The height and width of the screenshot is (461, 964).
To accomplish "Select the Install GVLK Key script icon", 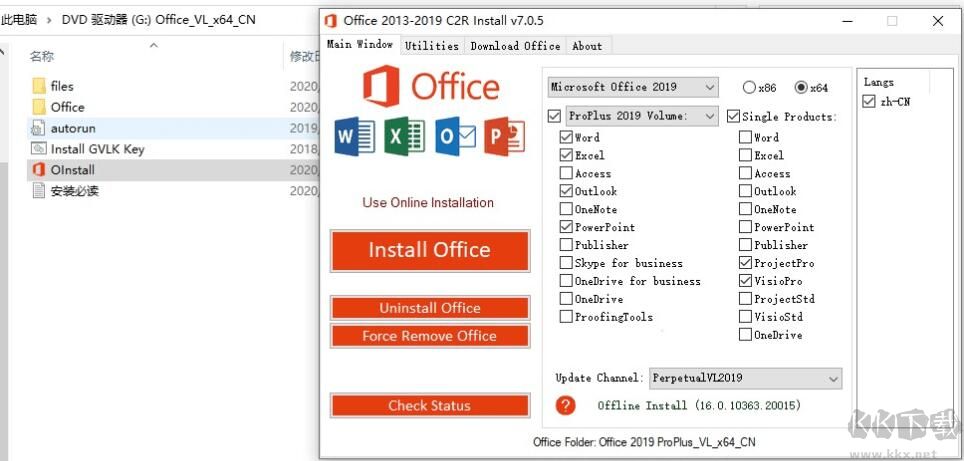I will point(39,149).
